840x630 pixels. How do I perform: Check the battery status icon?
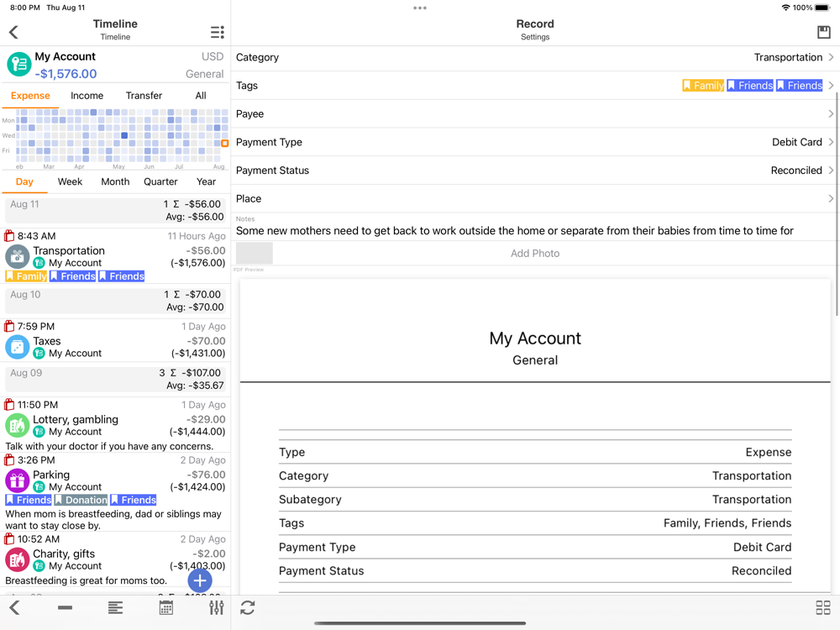[x=823, y=8]
